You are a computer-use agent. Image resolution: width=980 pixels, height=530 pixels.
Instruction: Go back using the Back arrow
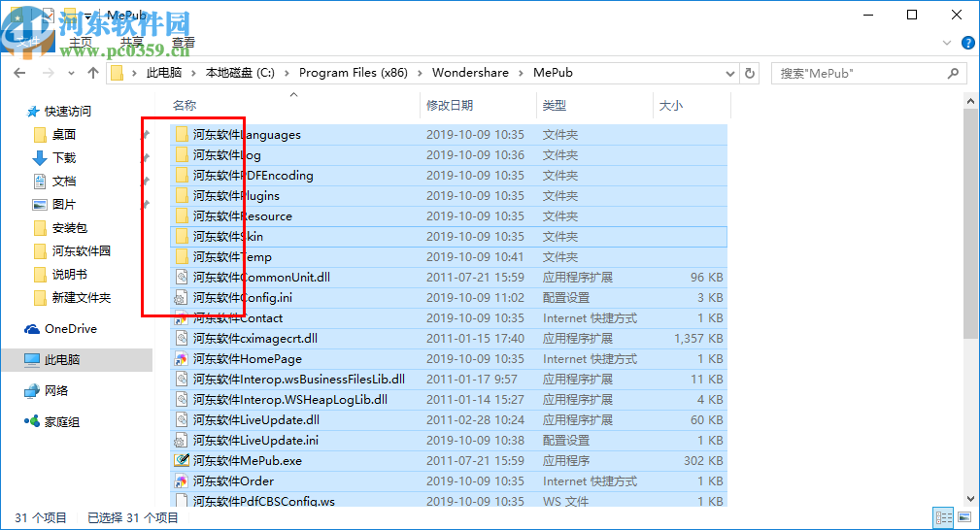[x=19, y=73]
